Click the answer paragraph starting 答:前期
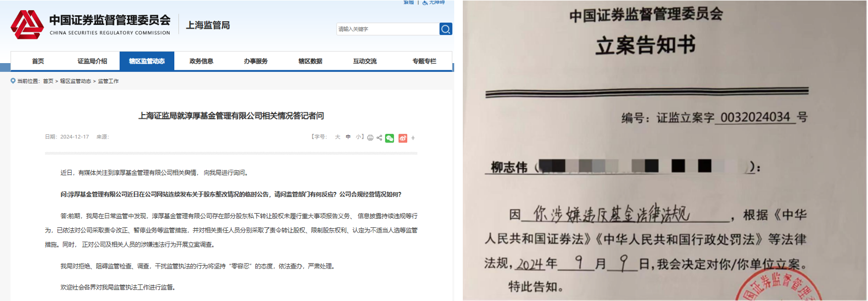868x301 pixels. click(231, 230)
